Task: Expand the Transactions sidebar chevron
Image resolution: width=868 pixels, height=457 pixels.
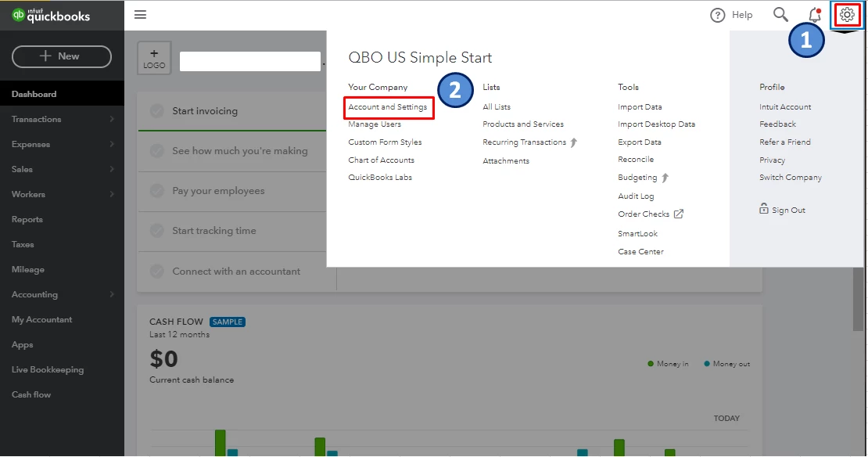Action: click(112, 119)
